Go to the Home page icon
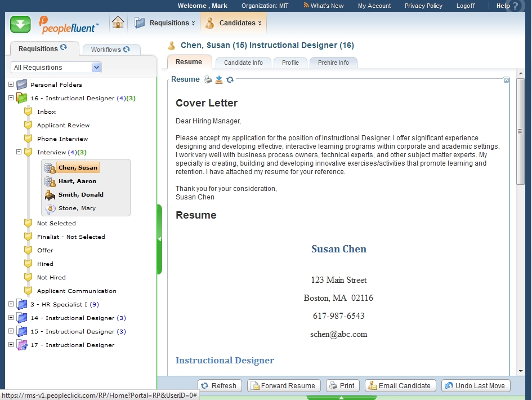This screenshot has height=400, width=532. (118, 23)
